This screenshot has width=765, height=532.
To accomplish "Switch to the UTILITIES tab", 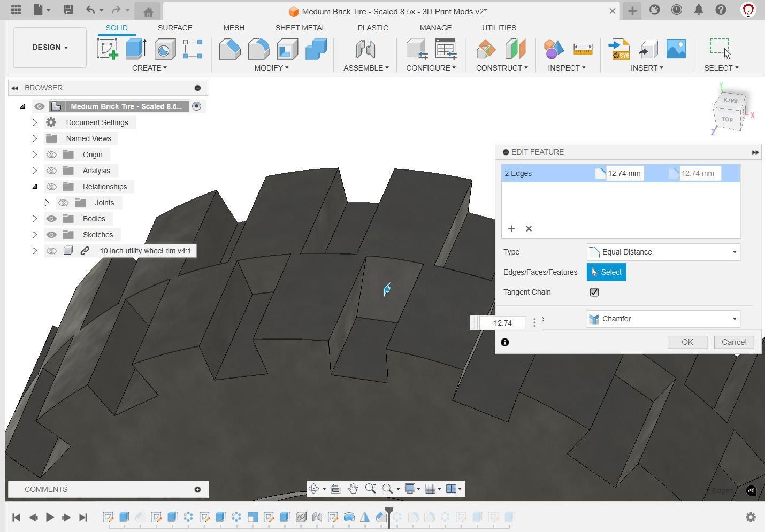I will tap(499, 28).
